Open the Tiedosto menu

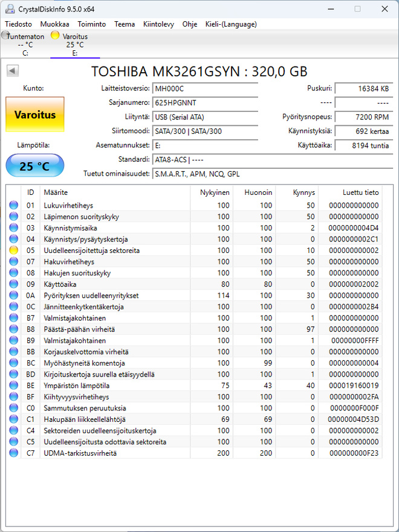click(x=18, y=24)
